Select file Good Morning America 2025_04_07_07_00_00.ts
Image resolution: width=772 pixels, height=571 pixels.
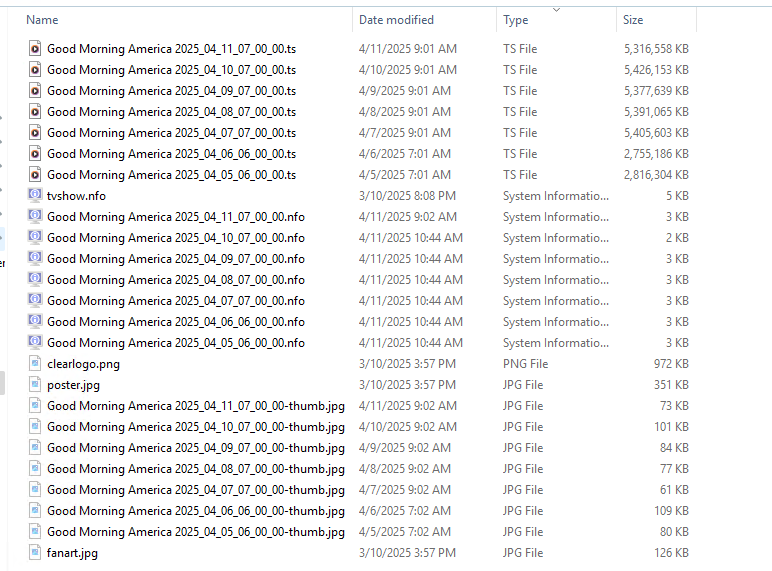point(171,133)
